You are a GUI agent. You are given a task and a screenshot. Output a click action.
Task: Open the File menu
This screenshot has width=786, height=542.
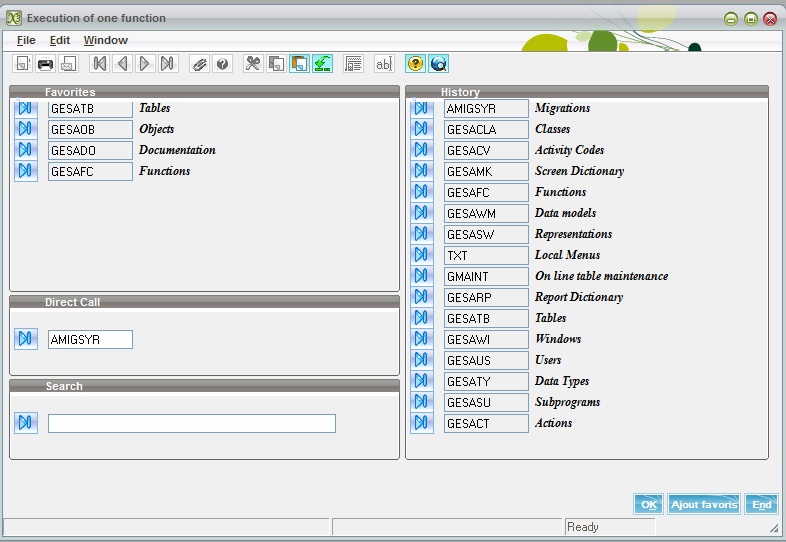26,40
